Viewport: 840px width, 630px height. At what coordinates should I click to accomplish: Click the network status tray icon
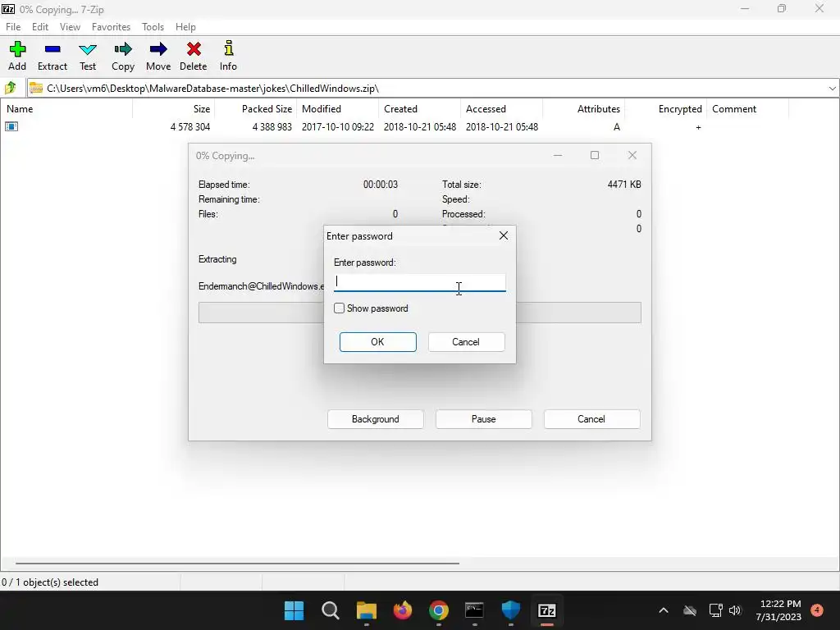point(715,610)
